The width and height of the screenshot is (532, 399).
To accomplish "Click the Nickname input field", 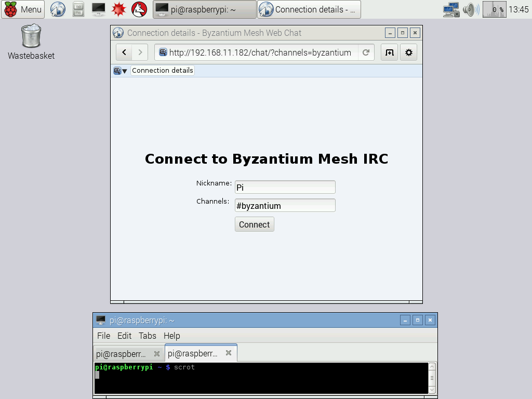I will (x=285, y=187).
